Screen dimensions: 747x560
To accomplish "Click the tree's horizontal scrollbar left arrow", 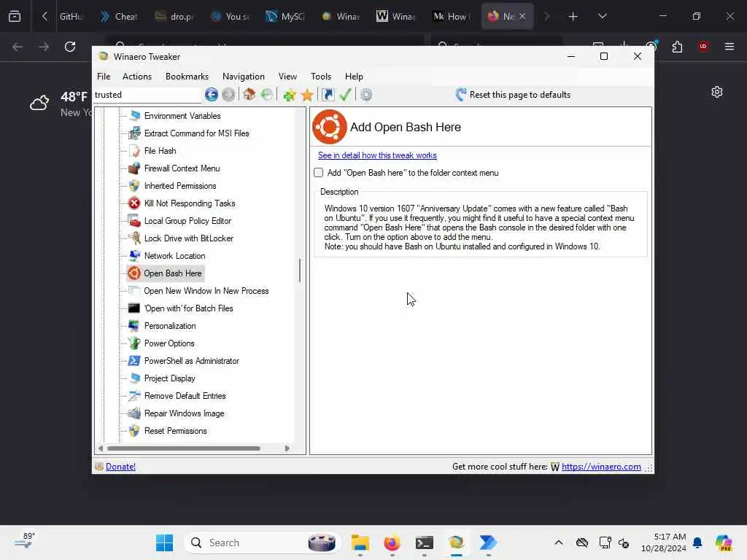I will coord(101,448).
